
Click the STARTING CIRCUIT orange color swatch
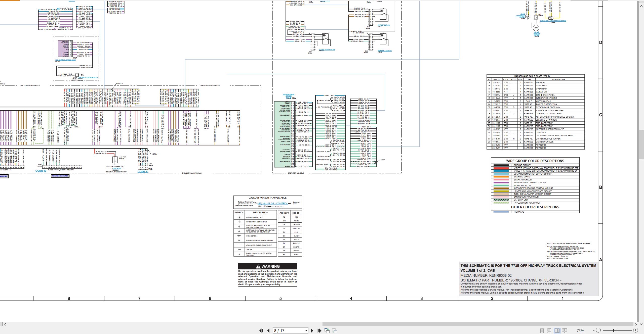point(501,177)
